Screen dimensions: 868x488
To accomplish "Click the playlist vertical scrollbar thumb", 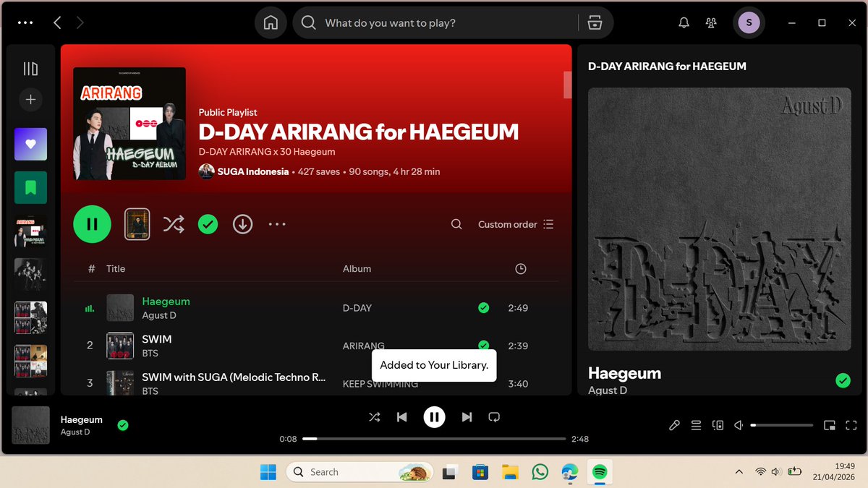I will click(x=568, y=85).
